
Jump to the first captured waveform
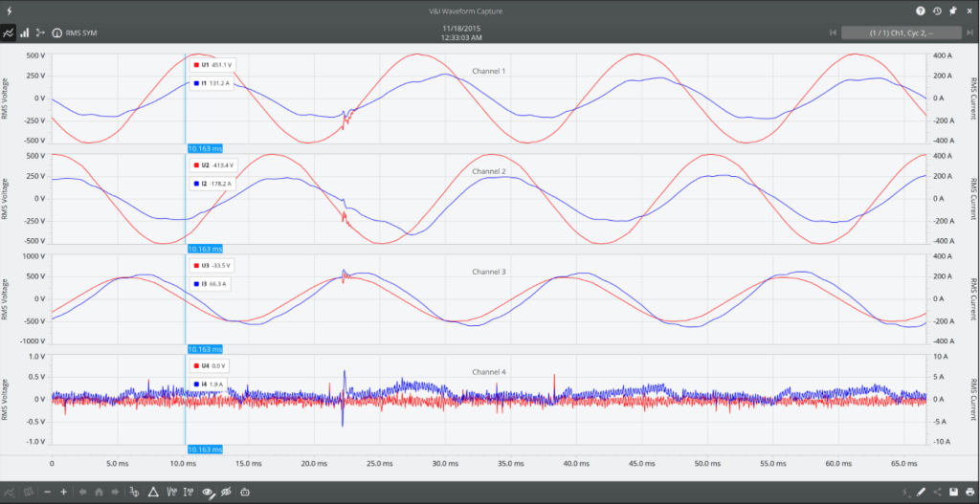(x=833, y=33)
